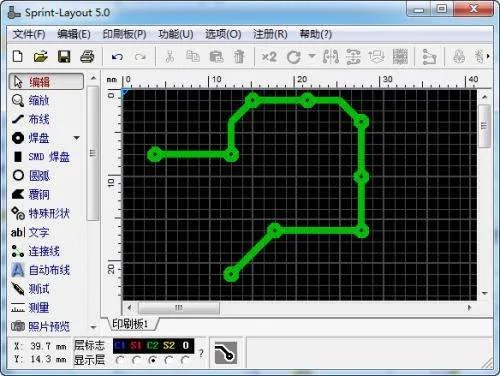Click the tool panel's up arrow
The image size is (500, 376).
[93, 78]
